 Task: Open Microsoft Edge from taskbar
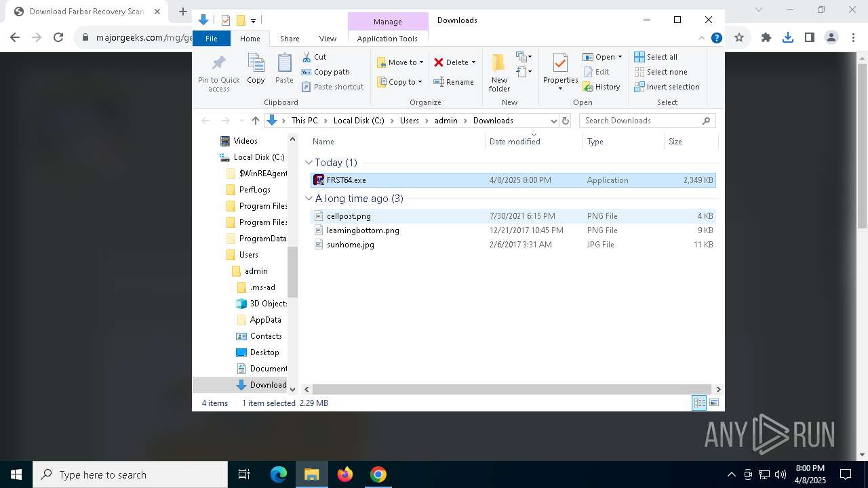(x=279, y=474)
